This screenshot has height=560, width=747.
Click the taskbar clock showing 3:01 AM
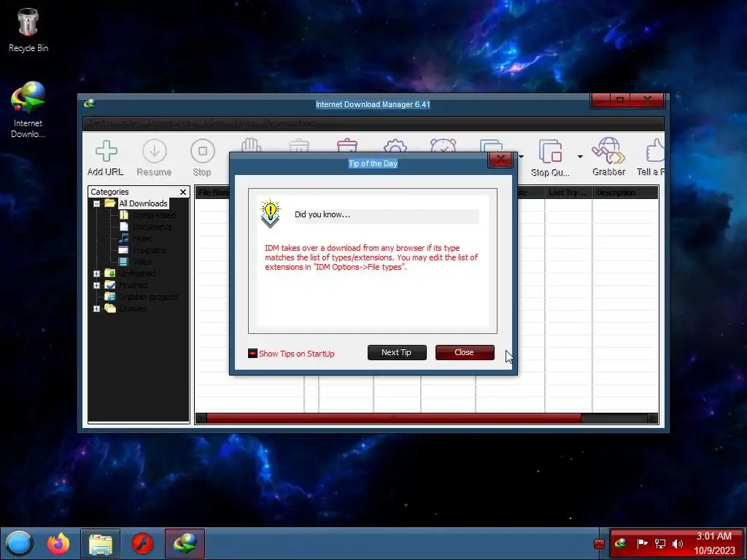pyautogui.click(x=714, y=543)
